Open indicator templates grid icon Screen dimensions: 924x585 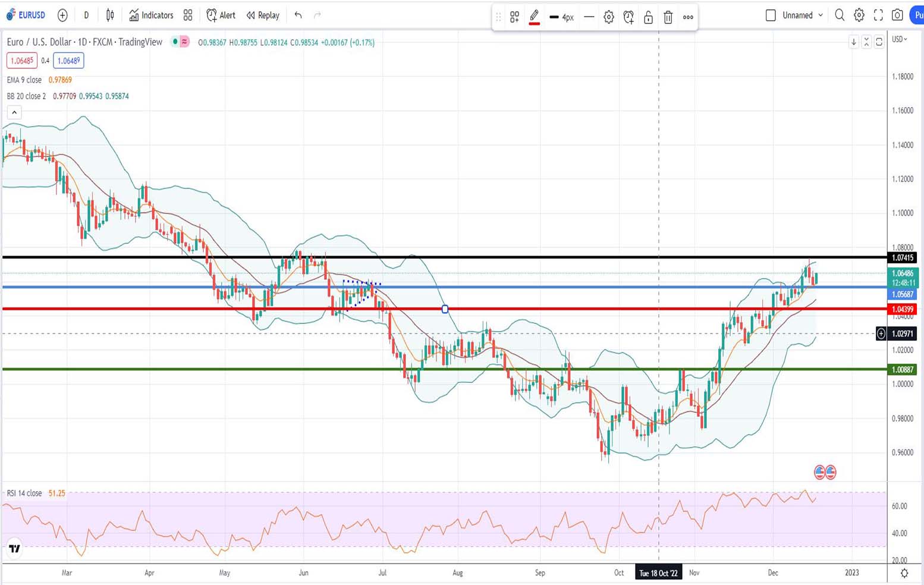(188, 15)
